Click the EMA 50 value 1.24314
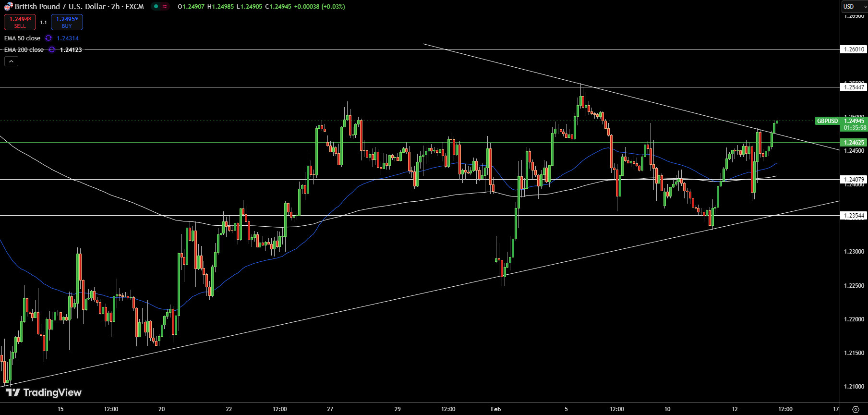The width and height of the screenshot is (868, 415). coord(68,38)
